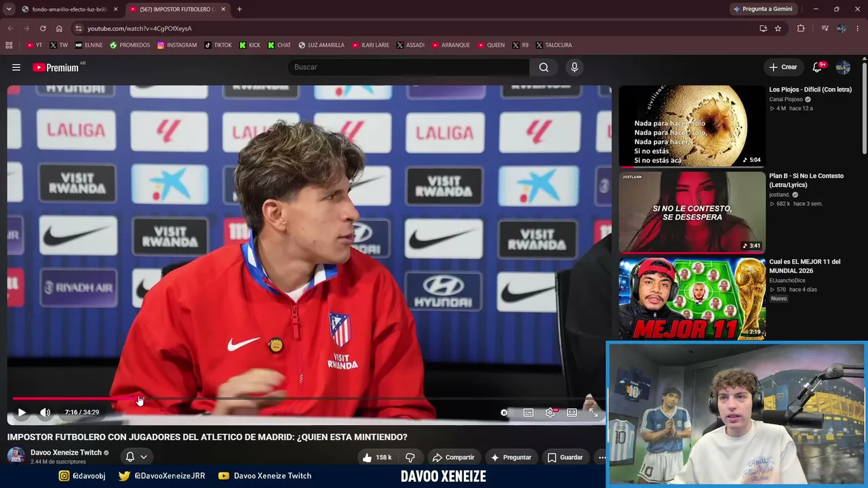Open the QUEEN bookmark
This screenshot has height=488, width=868.
pos(492,45)
